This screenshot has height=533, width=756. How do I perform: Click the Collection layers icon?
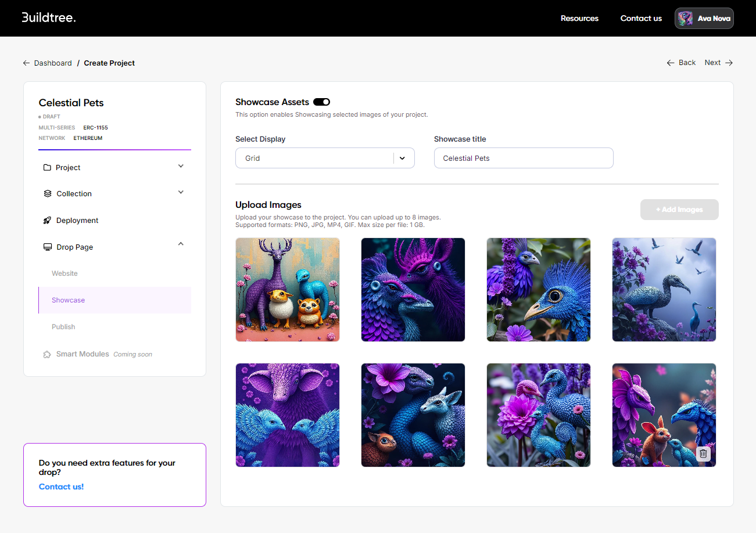coord(48,194)
